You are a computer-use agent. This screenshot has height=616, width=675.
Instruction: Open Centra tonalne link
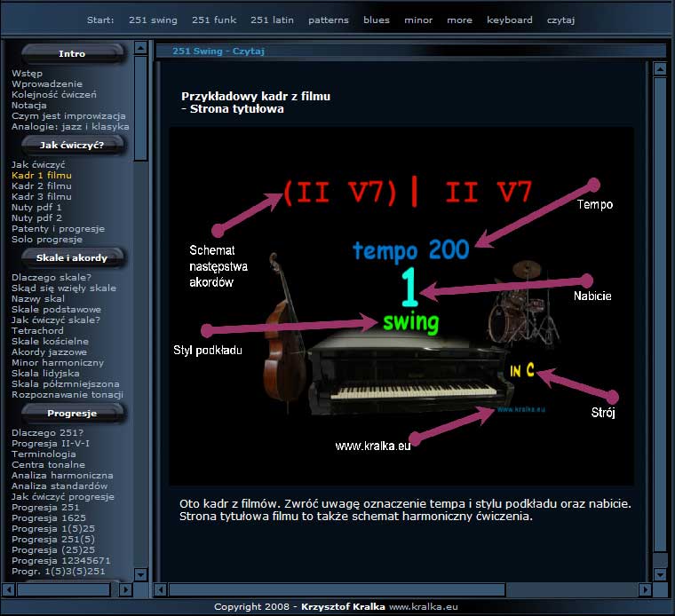(x=48, y=464)
